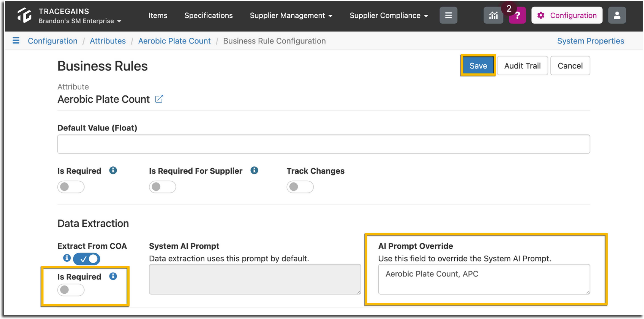Open the System Properties link

pyautogui.click(x=590, y=41)
